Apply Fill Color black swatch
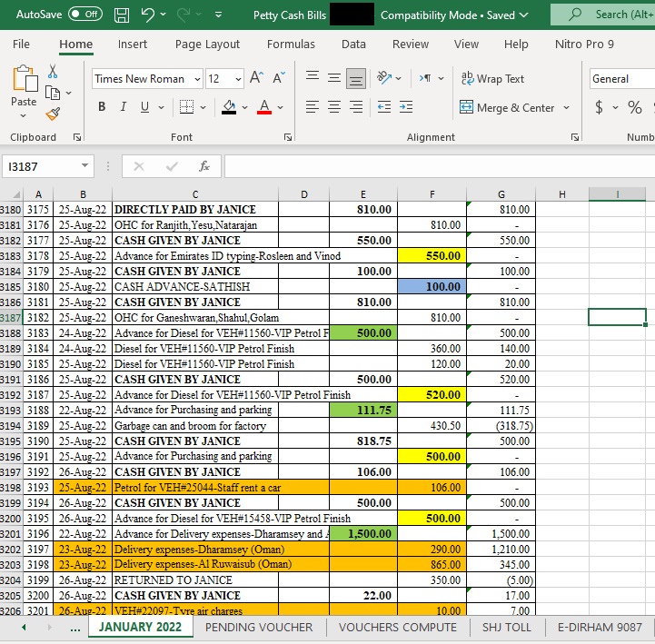This screenshot has height=644, width=655. (229, 107)
